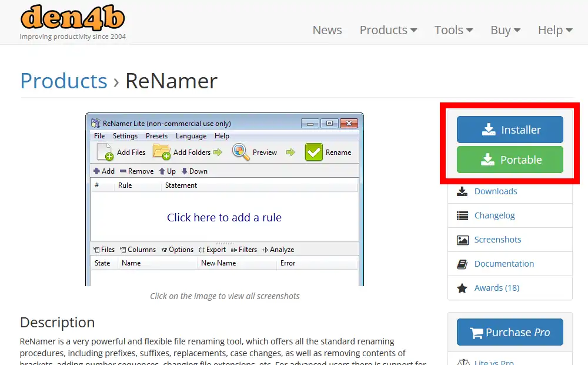The height and width of the screenshot is (365, 588).
Task: Expand the Products dropdown menu
Action: click(x=388, y=30)
